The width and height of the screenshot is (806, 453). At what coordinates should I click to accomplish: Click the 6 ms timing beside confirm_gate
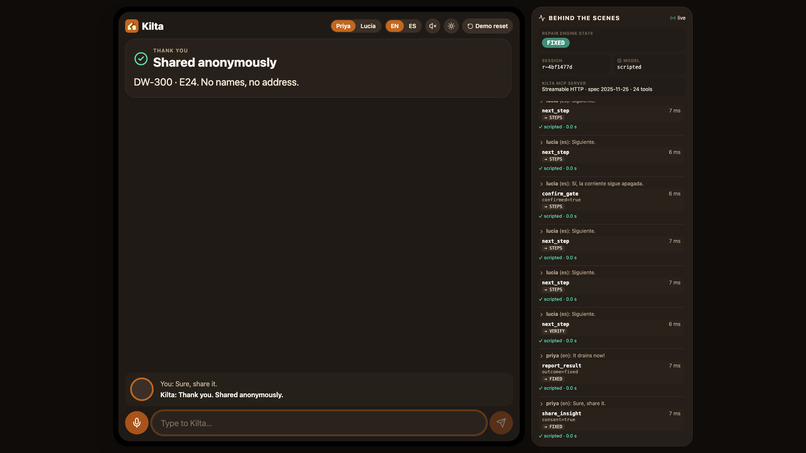tap(674, 194)
